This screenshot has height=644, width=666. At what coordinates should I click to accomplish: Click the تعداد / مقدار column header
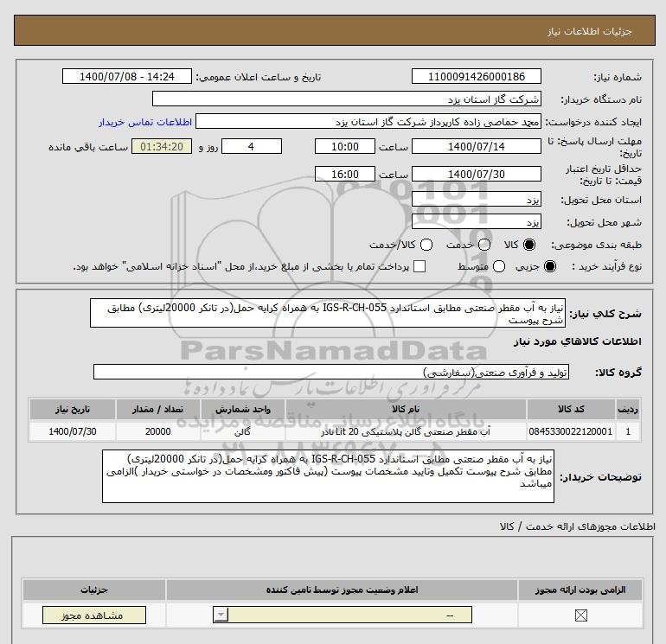pos(157,409)
